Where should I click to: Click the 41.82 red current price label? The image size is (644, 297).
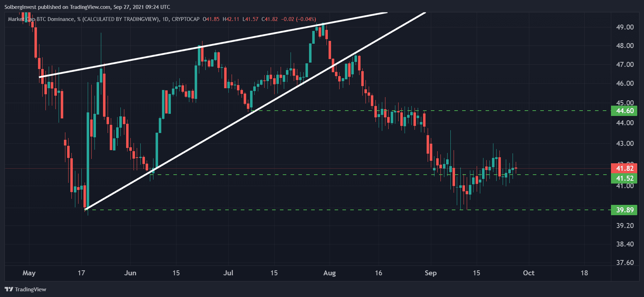click(x=624, y=168)
